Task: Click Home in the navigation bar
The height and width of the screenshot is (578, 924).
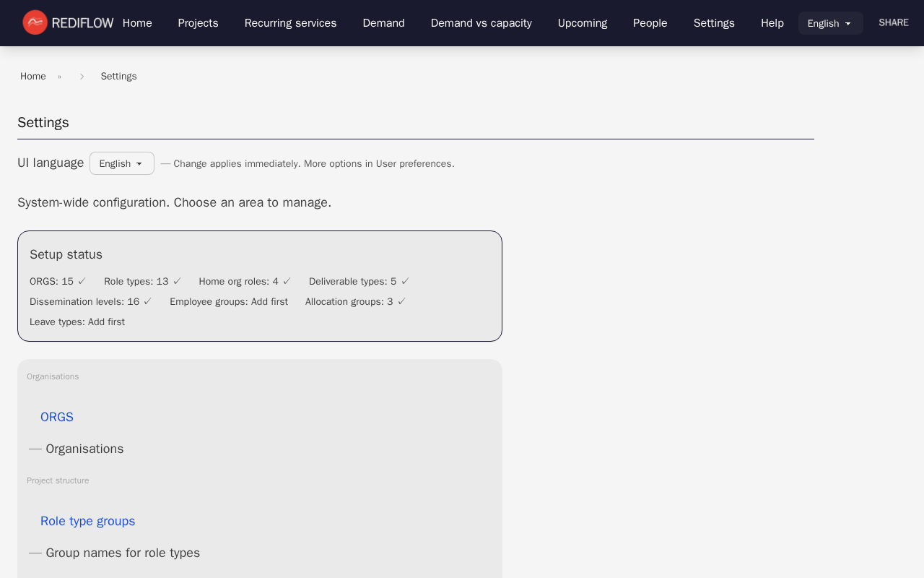Action: [136, 22]
